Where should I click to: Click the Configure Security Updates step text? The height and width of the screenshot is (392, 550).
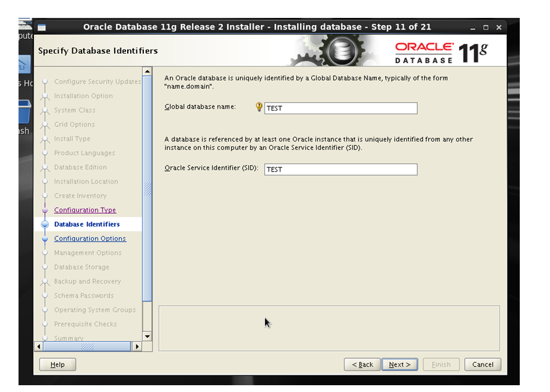tap(98, 81)
